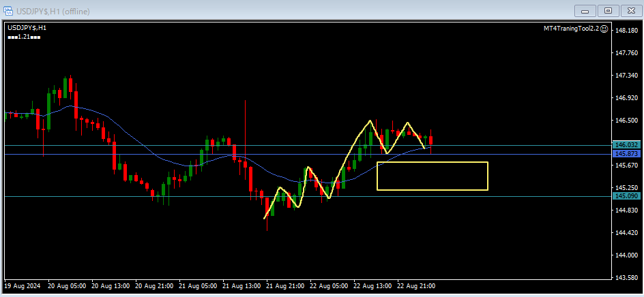The image size is (644, 297).
Task: Click the 21 Aug 13:00 time axis label
Action: pyautogui.click(x=242, y=286)
